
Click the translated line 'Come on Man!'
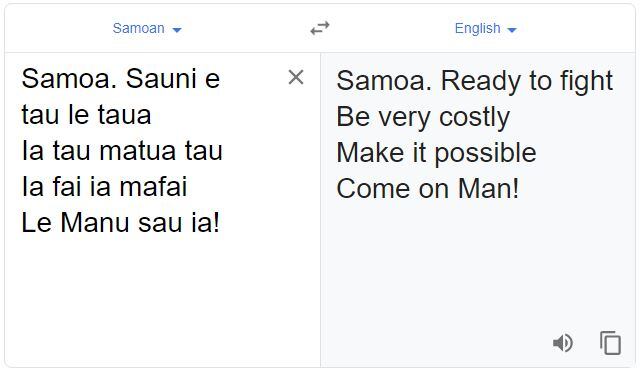[x=428, y=189]
